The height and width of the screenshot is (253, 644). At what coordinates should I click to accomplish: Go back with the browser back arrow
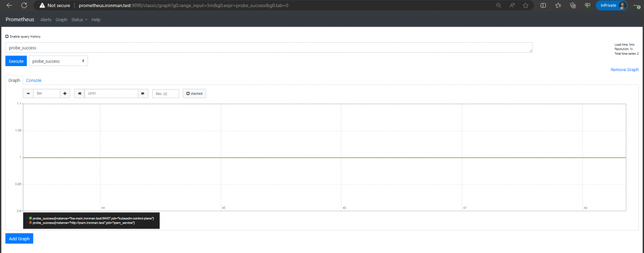point(9,5)
